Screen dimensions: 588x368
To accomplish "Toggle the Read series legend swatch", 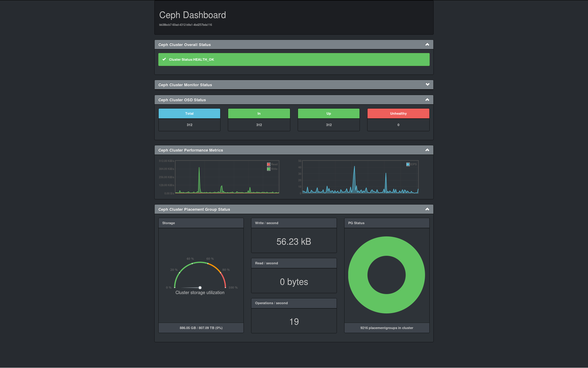I will click(x=269, y=164).
